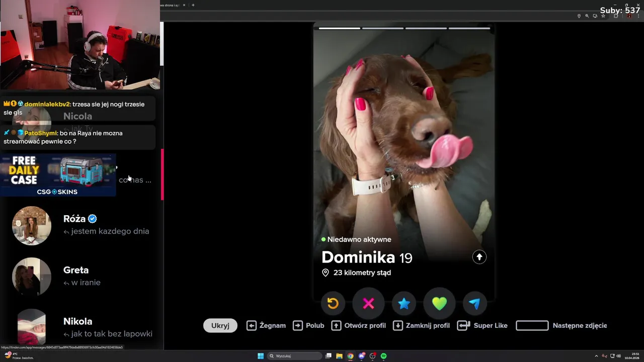Click the enter key icon beside Super Like
The width and height of the screenshot is (644, 362).
pyautogui.click(x=463, y=325)
